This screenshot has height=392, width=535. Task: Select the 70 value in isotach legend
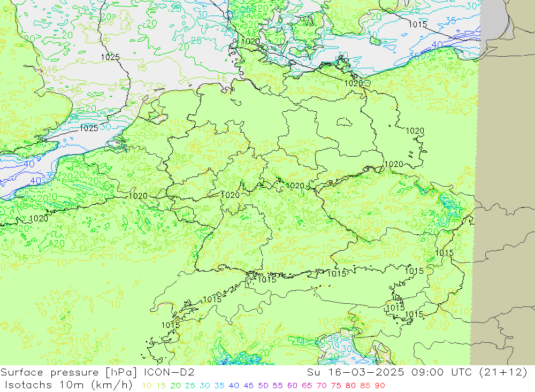[322, 386]
